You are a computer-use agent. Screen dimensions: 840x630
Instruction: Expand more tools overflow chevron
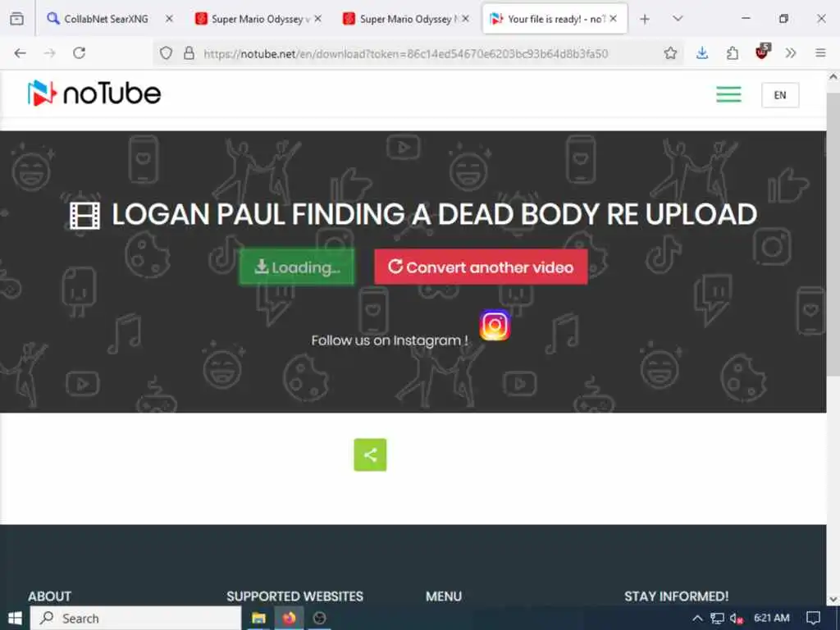791,53
